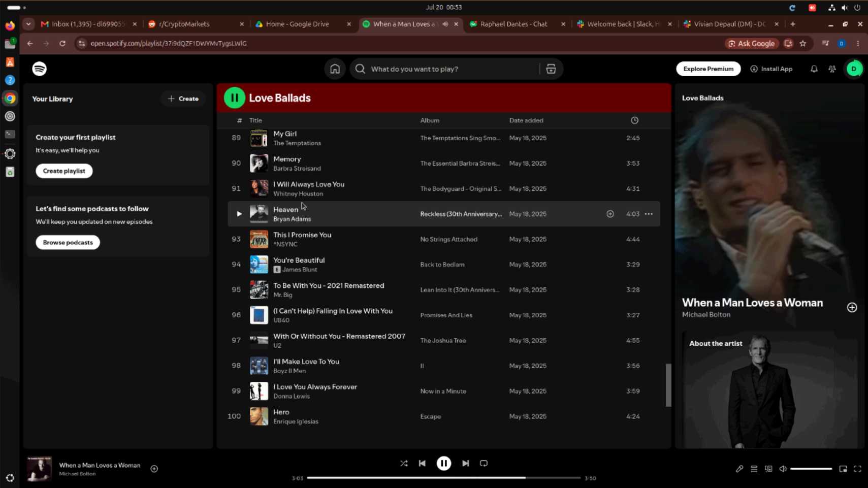The height and width of the screenshot is (488, 868).
Task: Open the Spotify profile avatar menu
Action: point(854,69)
